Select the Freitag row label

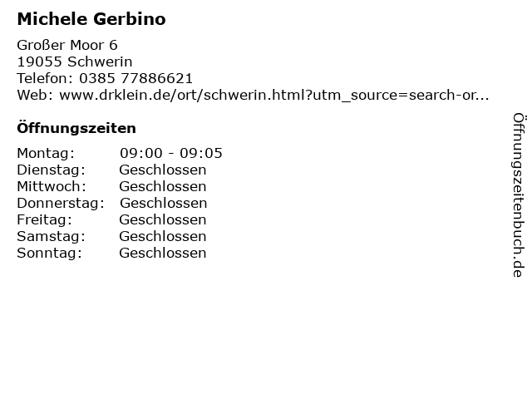(44, 219)
